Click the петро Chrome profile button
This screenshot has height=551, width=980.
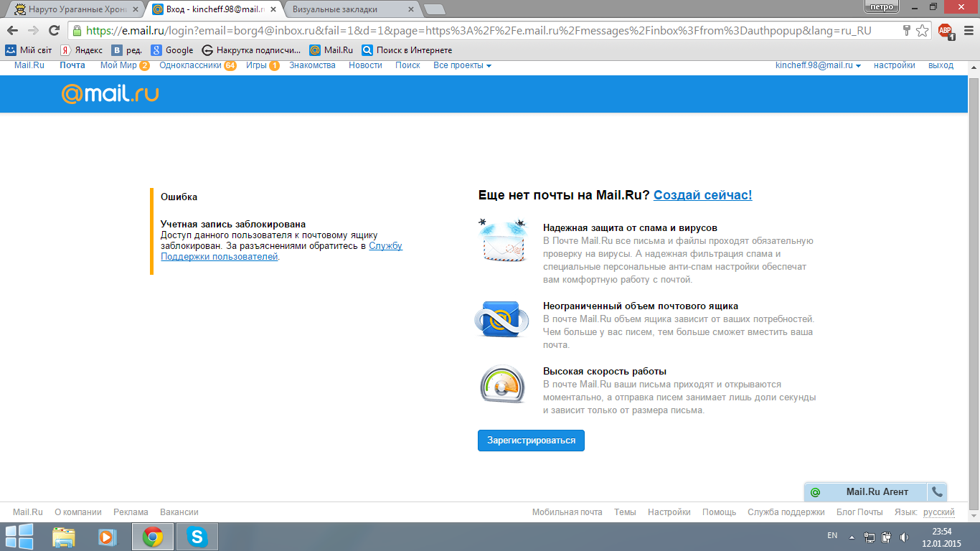point(882,6)
